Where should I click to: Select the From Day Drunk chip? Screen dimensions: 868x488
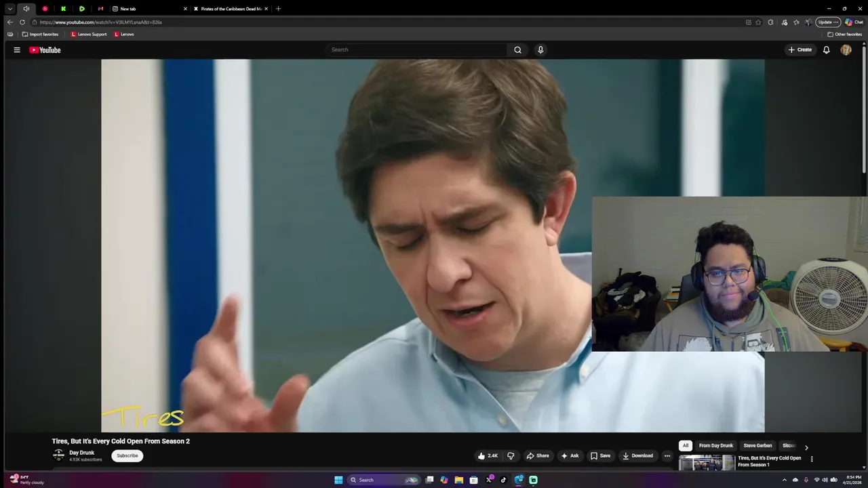pyautogui.click(x=716, y=445)
